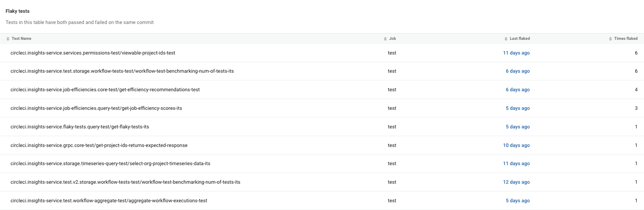The width and height of the screenshot is (644, 210).
Task: Open '5 days ago' link for aggregate-workflow-executions-test
Action: [x=518, y=201]
